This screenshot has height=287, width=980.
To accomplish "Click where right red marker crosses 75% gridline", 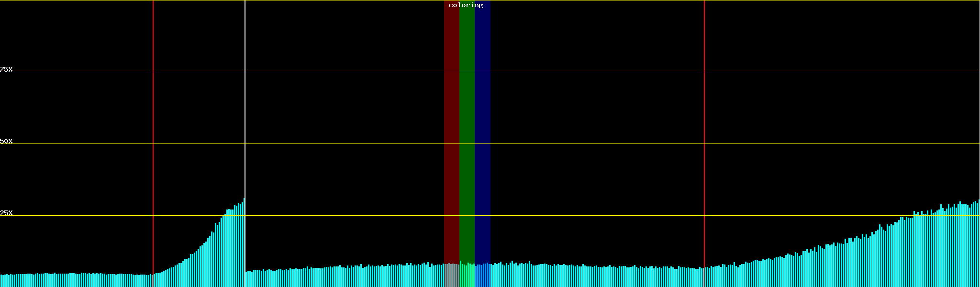I will (x=704, y=72).
